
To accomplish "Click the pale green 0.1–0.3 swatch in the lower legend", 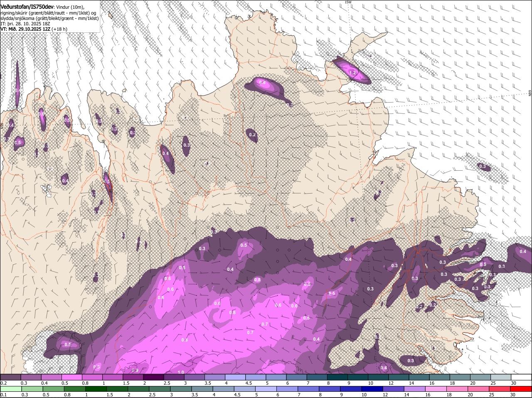I will pos(11,389).
